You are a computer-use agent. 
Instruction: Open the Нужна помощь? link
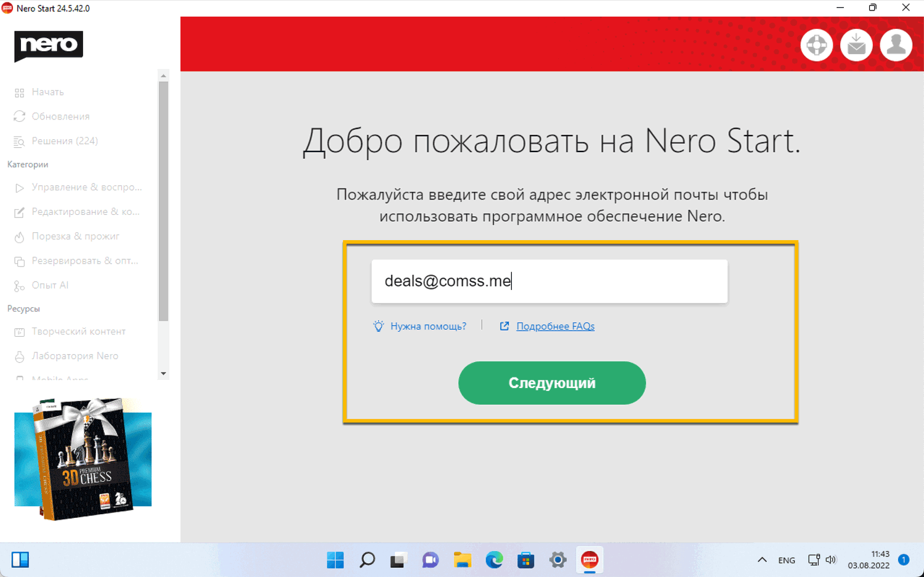tap(428, 326)
